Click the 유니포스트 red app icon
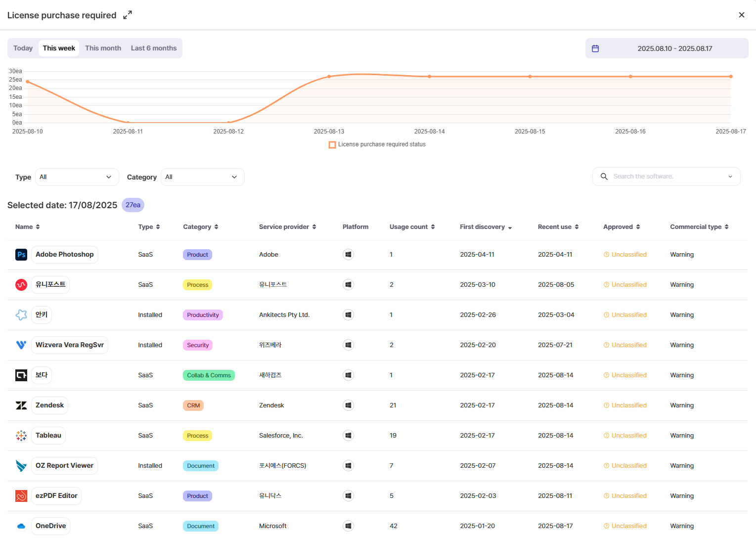Image resolution: width=756 pixels, height=538 pixels. [x=21, y=285]
